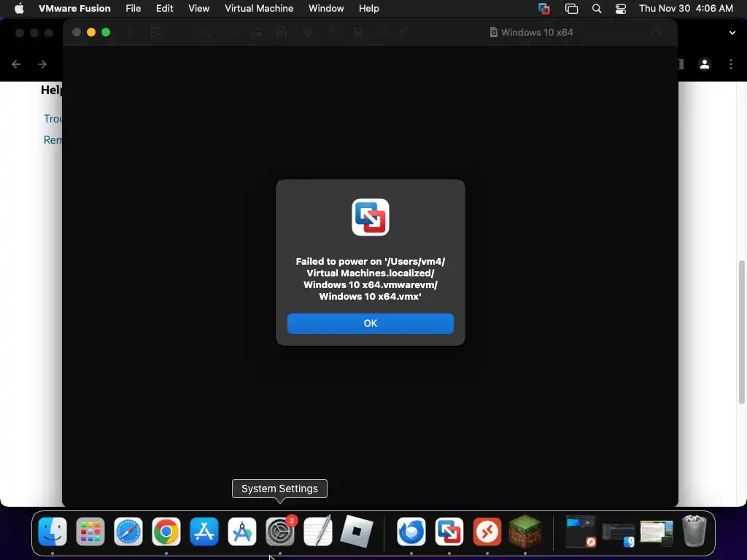The image size is (747, 560).
Task: Open the View menu
Action: point(198,8)
